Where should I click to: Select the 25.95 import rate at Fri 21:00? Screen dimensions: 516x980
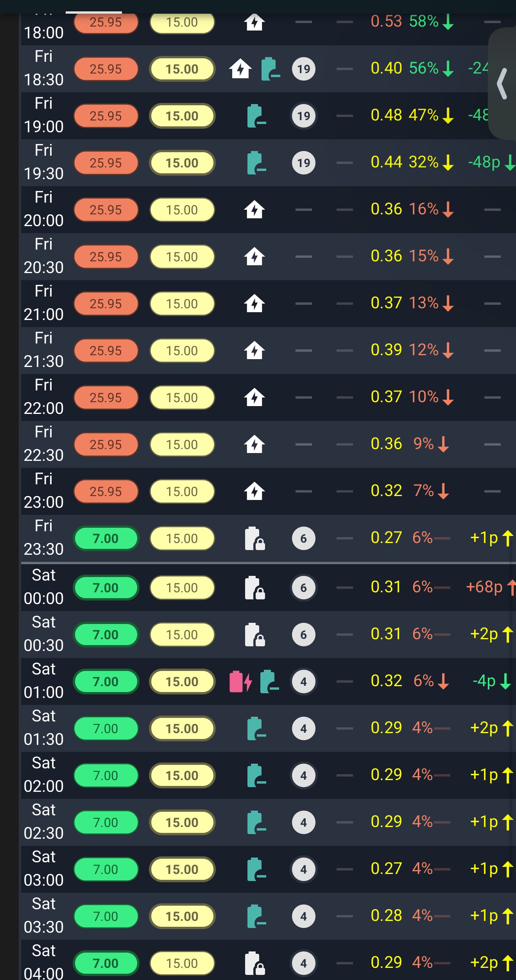tap(106, 304)
